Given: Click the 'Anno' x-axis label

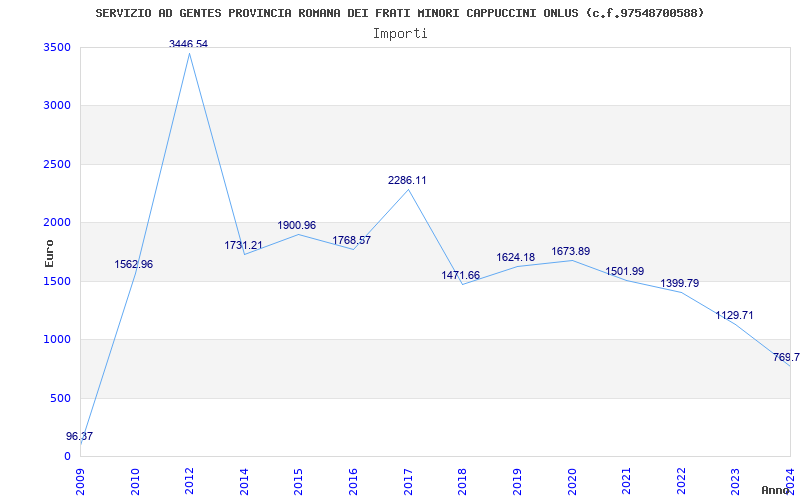Looking at the screenshot, I should click(x=775, y=490).
